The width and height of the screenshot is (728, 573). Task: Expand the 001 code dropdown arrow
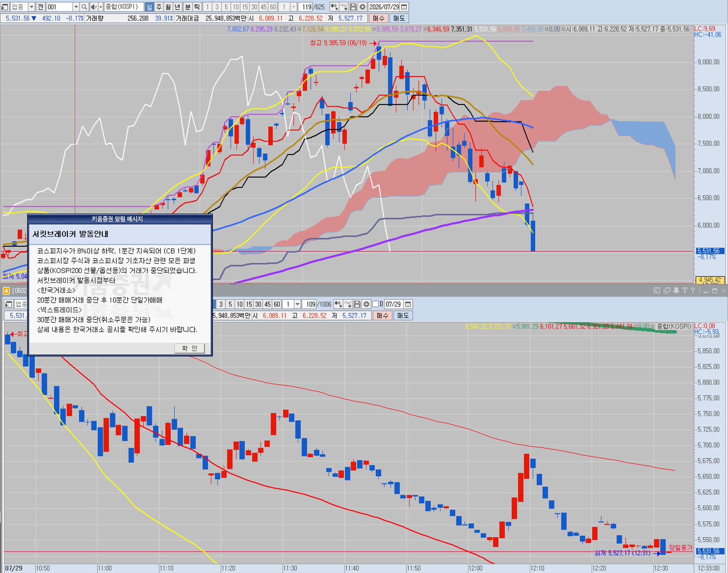click(76, 7)
